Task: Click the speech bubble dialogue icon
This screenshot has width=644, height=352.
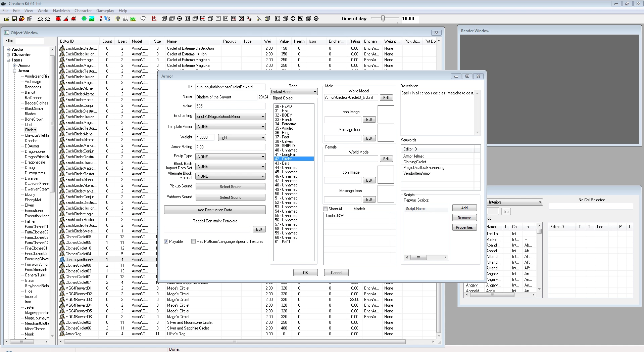Action: tap(143, 19)
